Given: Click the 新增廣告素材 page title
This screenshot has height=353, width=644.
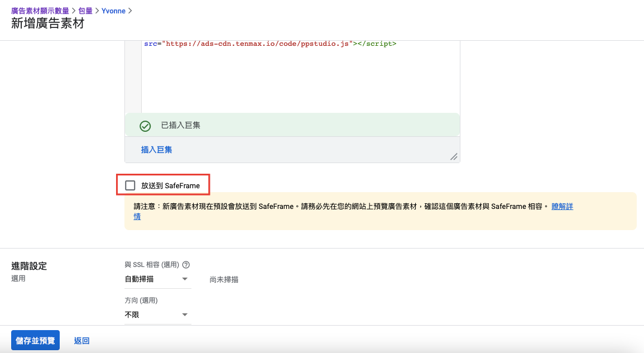Looking at the screenshot, I should pos(47,23).
